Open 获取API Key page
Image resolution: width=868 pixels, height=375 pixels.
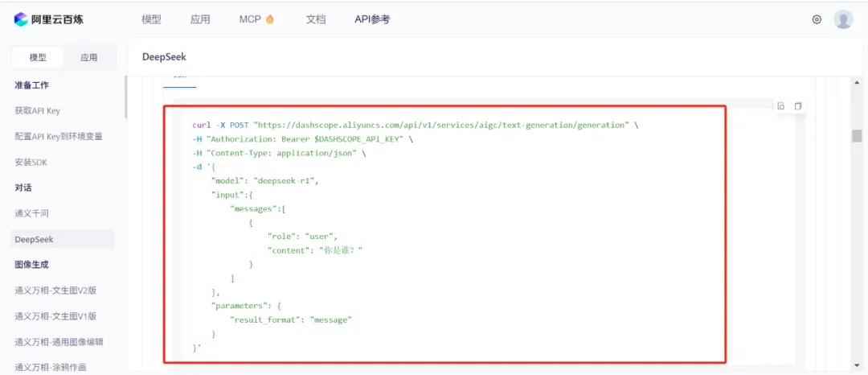(38, 111)
